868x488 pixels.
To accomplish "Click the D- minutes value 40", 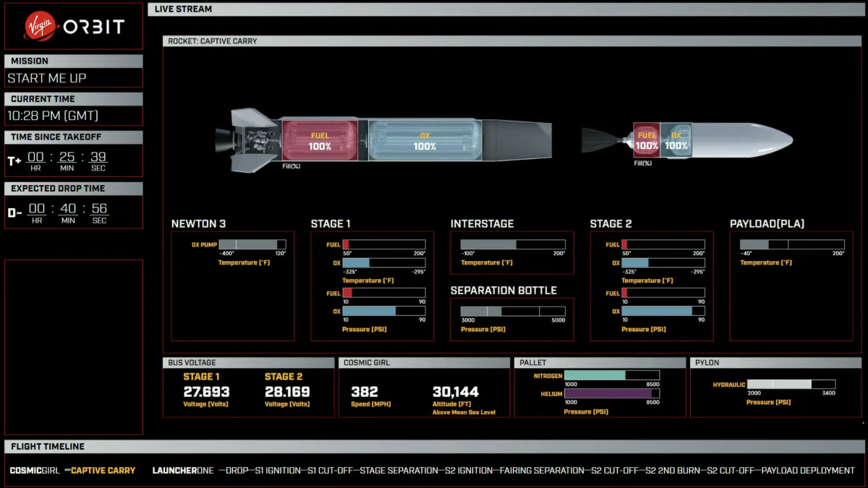I will [67, 209].
